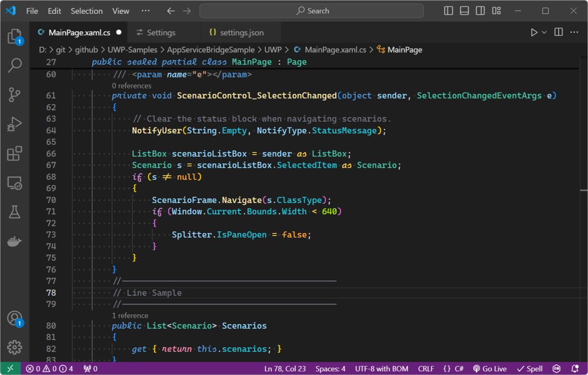
Task: Toggle the bottom panel visibility
Action: [x=464, y=10]
